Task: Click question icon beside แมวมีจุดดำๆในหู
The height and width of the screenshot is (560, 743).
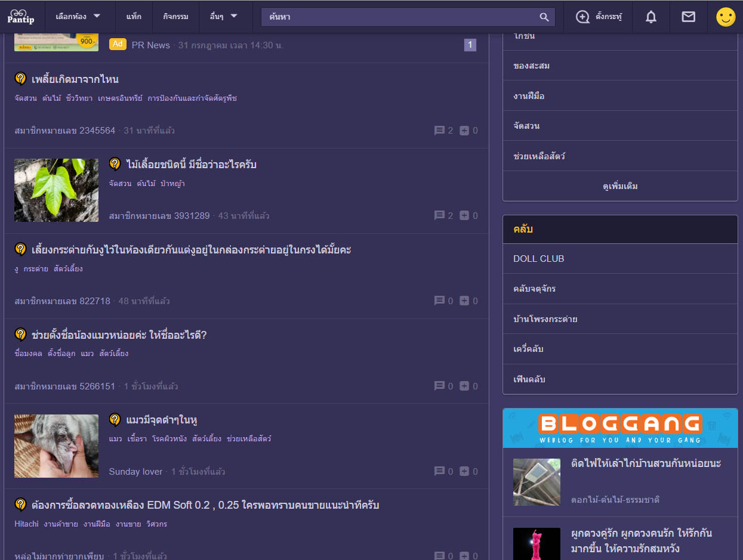Action: 115,420
